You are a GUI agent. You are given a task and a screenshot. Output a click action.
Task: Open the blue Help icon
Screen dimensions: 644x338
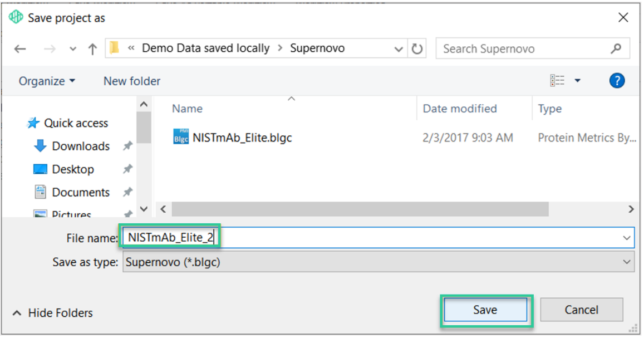[617, 81]
